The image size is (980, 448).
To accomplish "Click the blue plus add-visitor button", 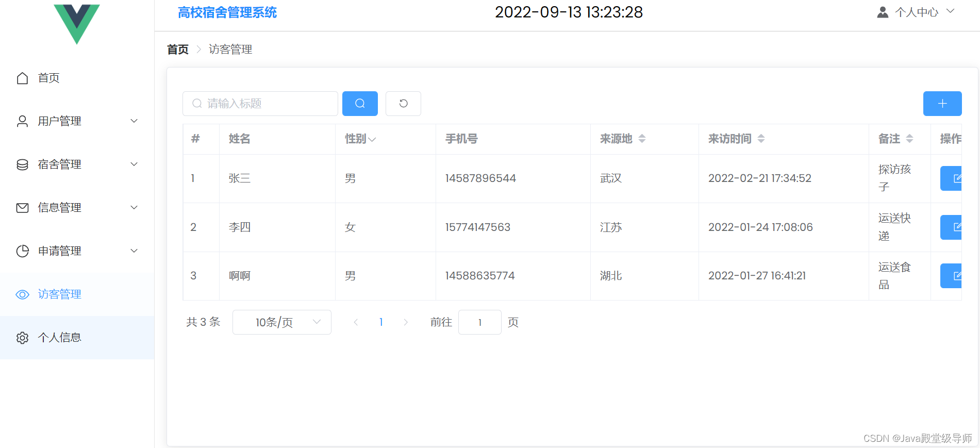I will (942, 104).
